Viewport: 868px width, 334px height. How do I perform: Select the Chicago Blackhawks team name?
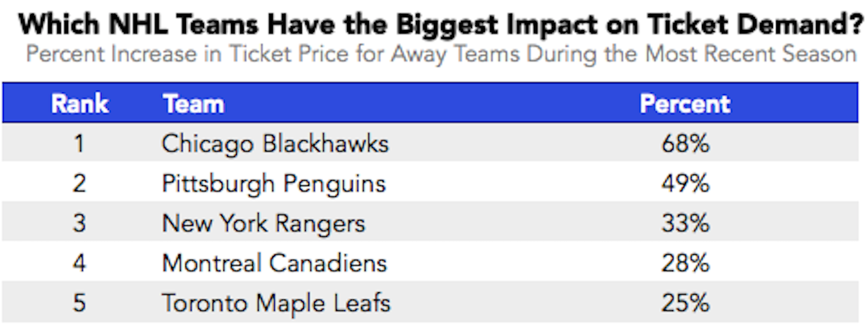point(275,145)
